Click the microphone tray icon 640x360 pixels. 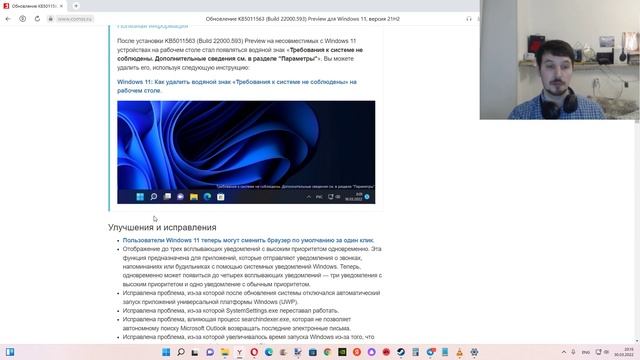pyautogui.click(x=573, y=352)
